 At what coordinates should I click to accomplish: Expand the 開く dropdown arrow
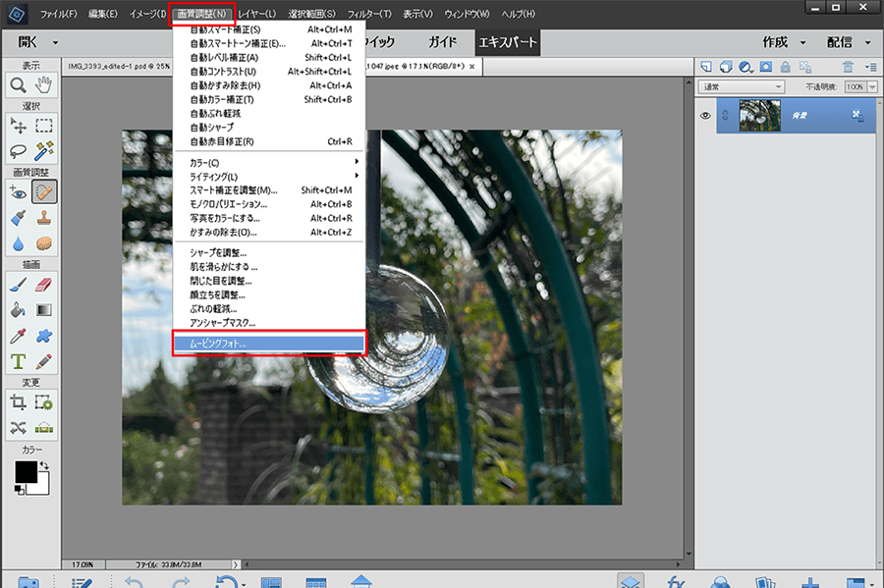click(x=55, y=43)
